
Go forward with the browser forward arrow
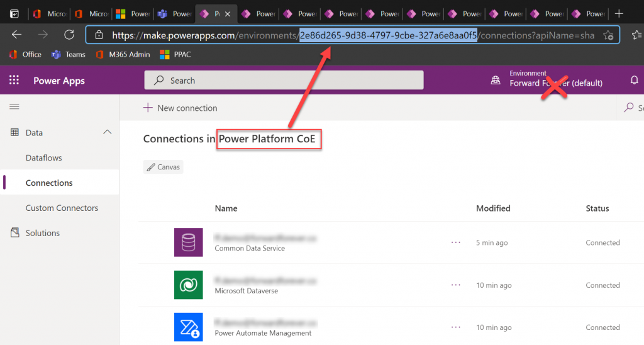pyautogui.click(x=43, y=35)
